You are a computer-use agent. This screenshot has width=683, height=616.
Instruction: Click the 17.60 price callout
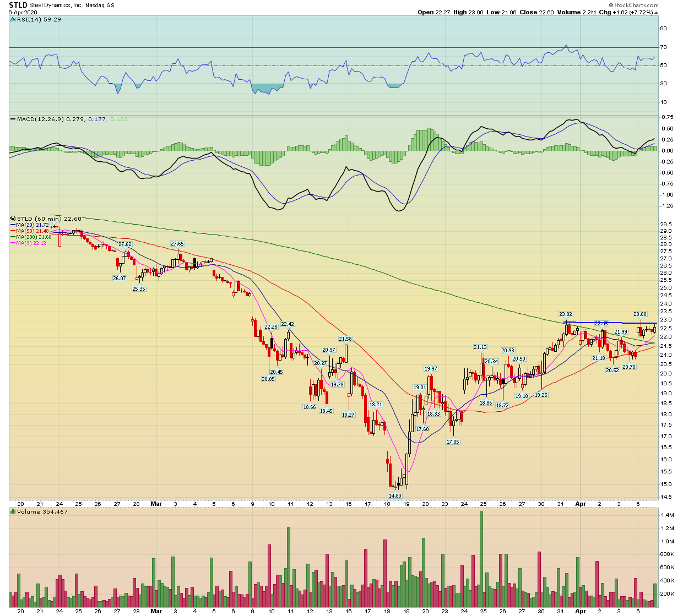click(422, 429)
